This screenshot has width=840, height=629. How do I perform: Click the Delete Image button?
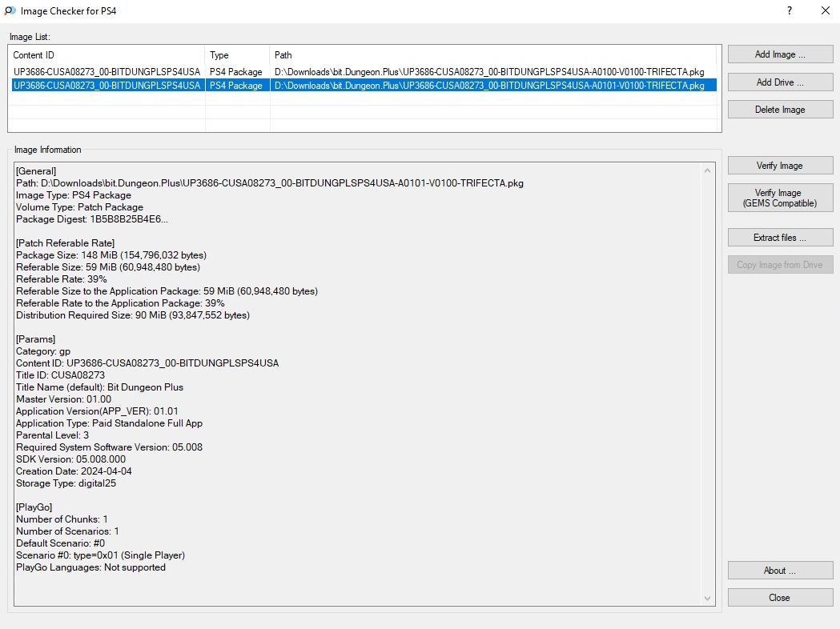pyautogui.click(x=780, y=109)
